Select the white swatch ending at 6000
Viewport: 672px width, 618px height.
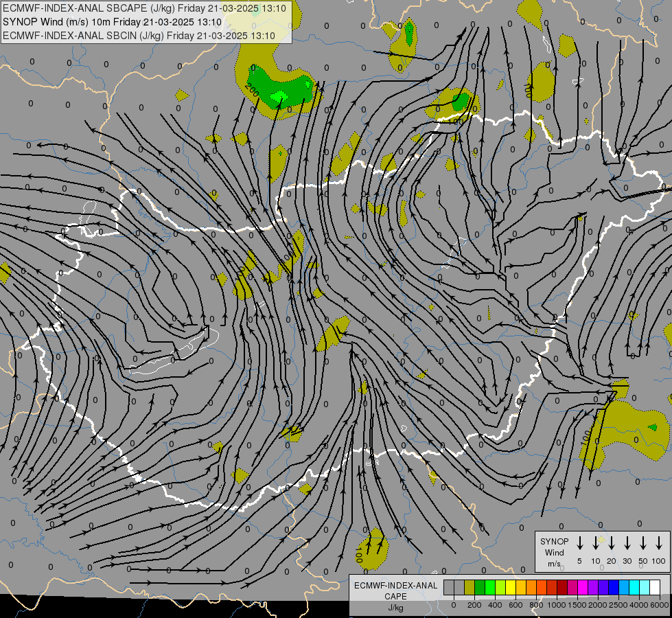coord(655,588)
